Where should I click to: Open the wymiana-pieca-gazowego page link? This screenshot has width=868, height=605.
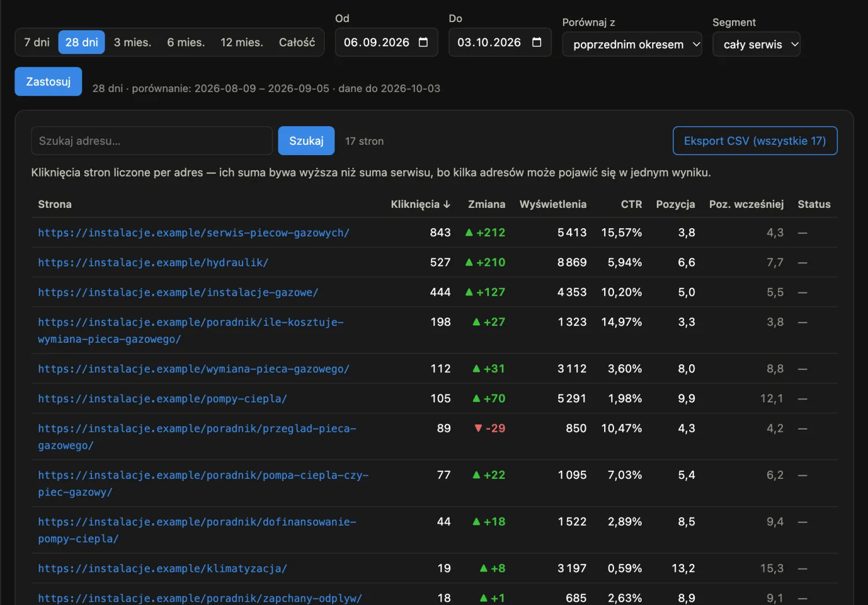coord(193,369)
